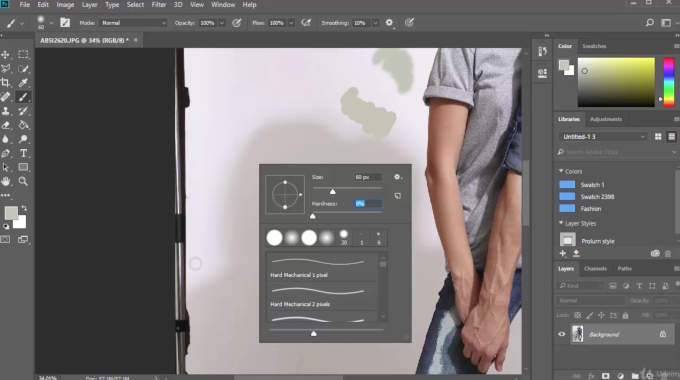Viewport: 680px width, 380px height.
Task: Select the Lasso tool
Action: (x=6, y=69)
